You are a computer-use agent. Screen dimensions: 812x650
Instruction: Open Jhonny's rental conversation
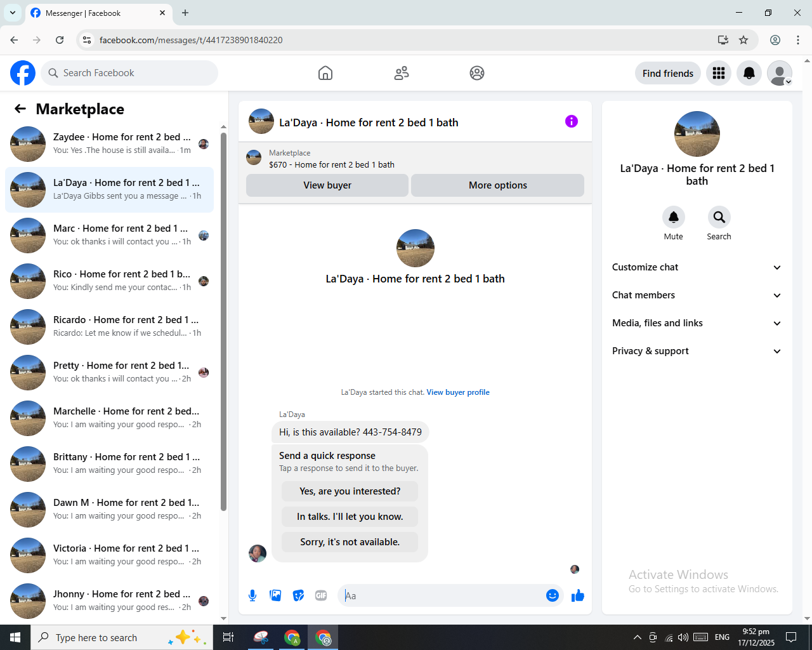click(109, 601)
